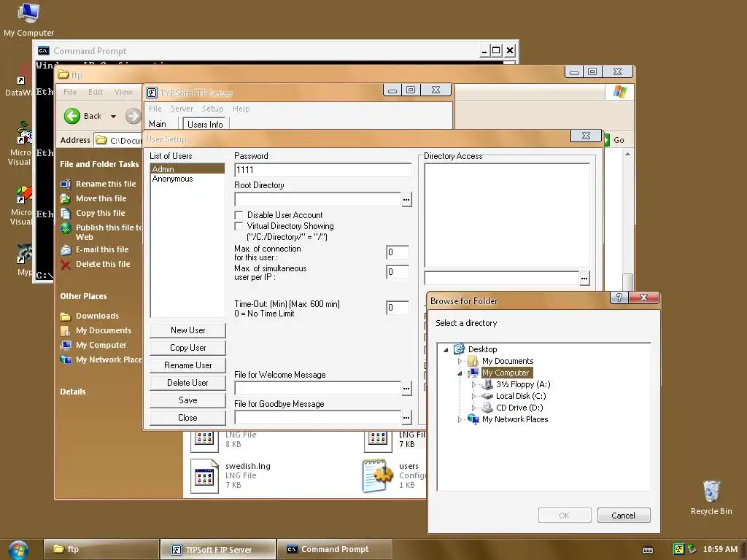Select 3½ Floppy drive icon
This screenshot has width=747, height=560.
(x=487, y=384)
